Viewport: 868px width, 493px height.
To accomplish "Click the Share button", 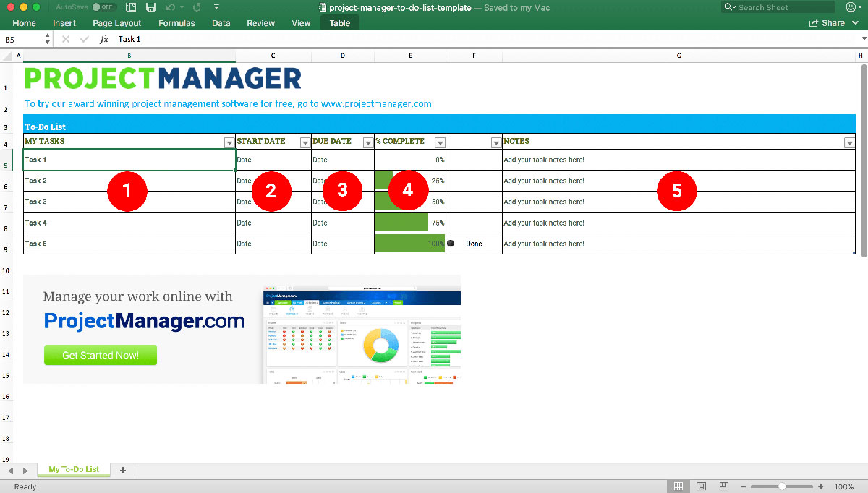I will click(x=827, y=23).
